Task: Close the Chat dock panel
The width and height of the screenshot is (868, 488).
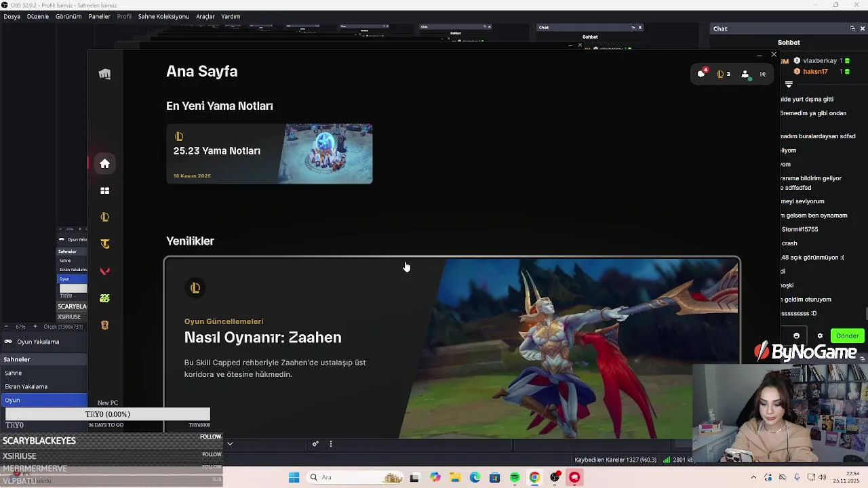Action: (863, 28)
